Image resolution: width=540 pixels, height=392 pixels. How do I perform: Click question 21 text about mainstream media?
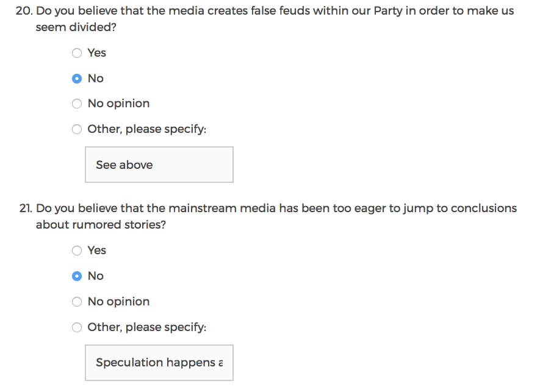tap(276, 208)
